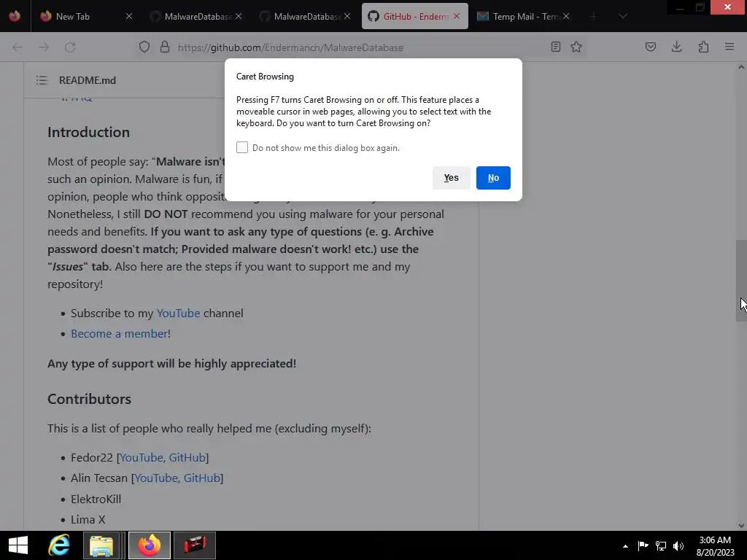Open Action Center flag icon
The height and width of the screenshot is (560, 747).
pyautogui.click(x=643, y=545)
